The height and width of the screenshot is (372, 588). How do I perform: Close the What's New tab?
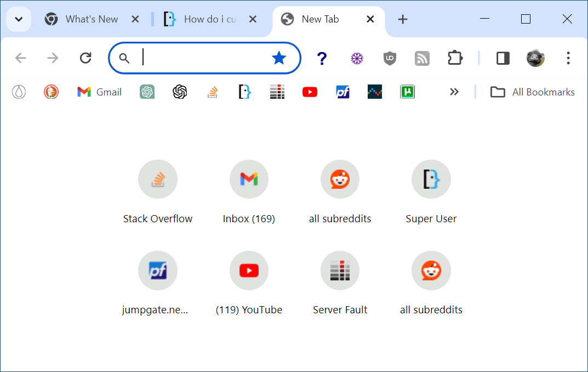135,19
